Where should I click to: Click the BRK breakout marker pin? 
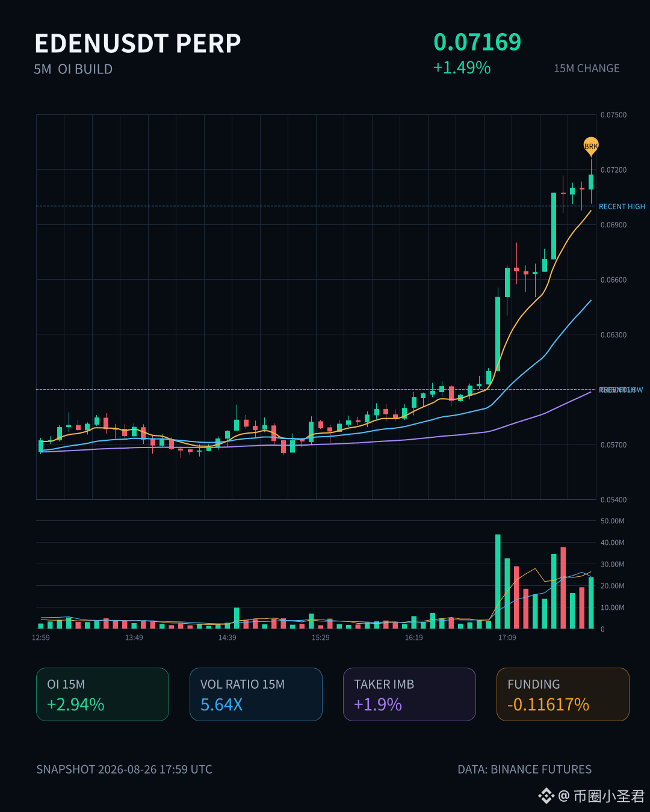click(591, 146)
